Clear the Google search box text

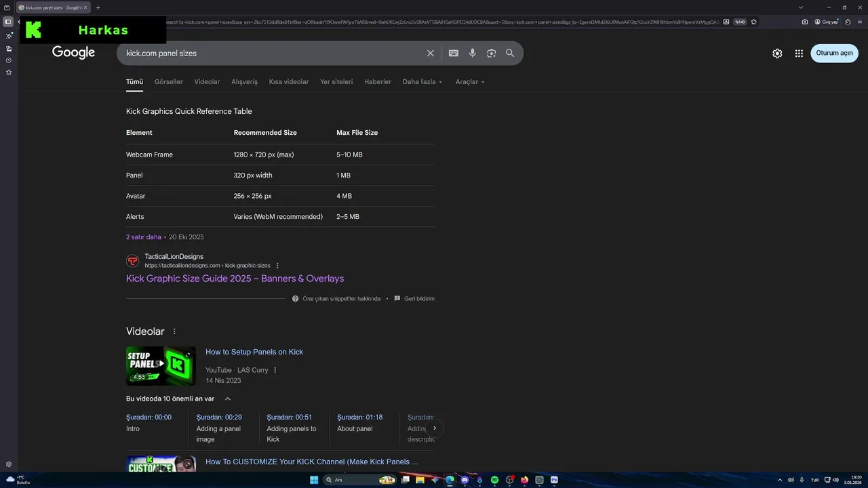tap(430, 53)
